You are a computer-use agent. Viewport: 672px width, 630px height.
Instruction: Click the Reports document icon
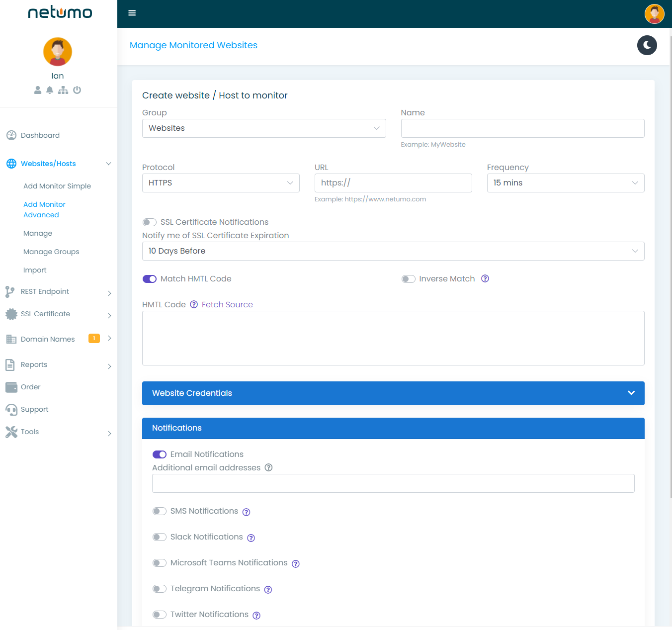pyautogui.click(x=10, y=364)
